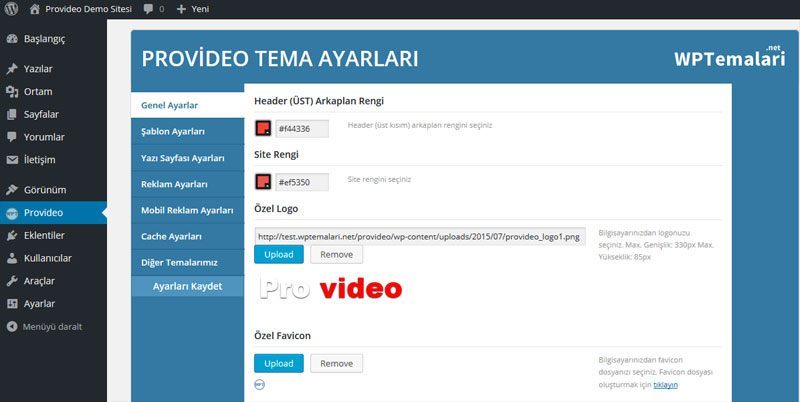The height and width of the screenshot is (402, 800).
Task: Click Remove under Özel Favicon
Action: (337, 364)
